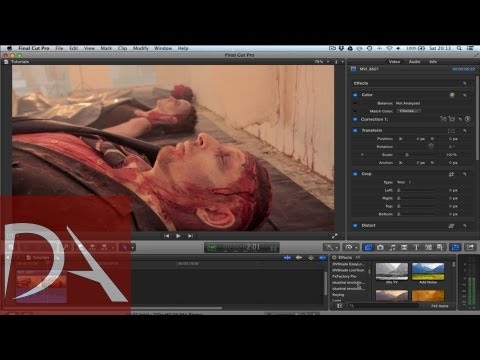
Task: Enable the Balance color checkbox
Action: 355,103
